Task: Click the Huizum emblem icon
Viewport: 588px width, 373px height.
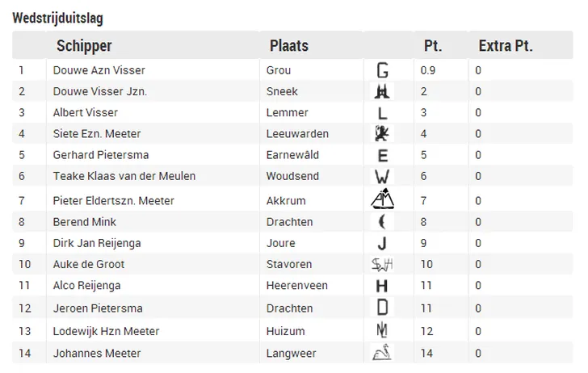Action: [382, 330]
